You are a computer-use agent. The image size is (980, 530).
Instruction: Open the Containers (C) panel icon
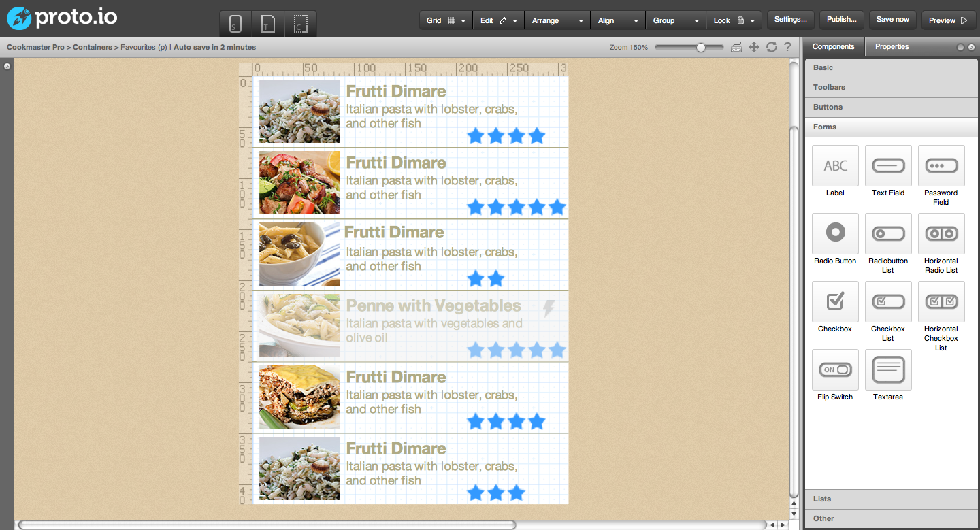pyautogui.click(x=300, y=24)
